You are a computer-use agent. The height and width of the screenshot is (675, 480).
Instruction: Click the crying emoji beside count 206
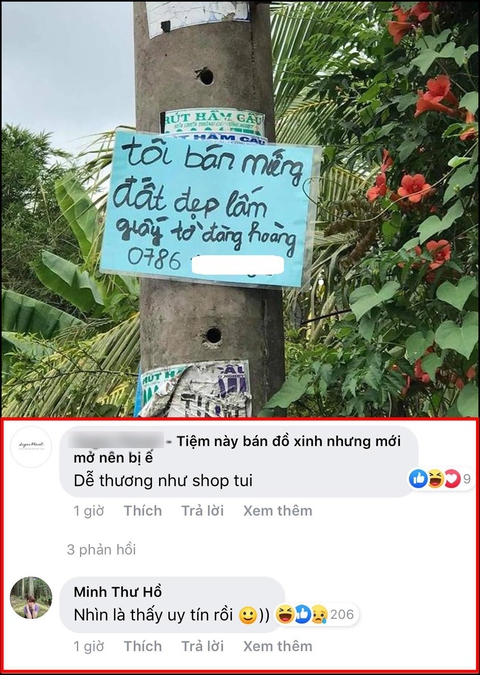pos(319,614)
